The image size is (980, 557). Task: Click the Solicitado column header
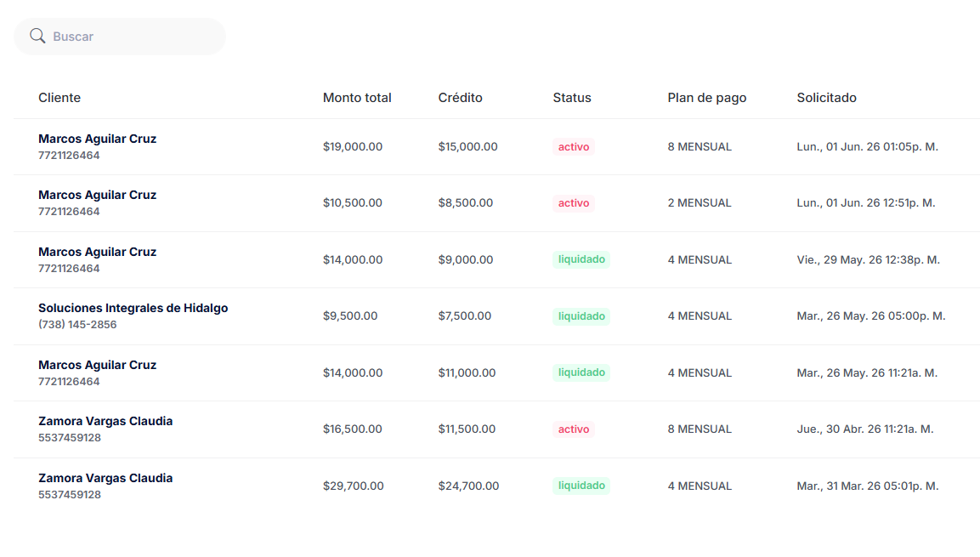[826, 98]
